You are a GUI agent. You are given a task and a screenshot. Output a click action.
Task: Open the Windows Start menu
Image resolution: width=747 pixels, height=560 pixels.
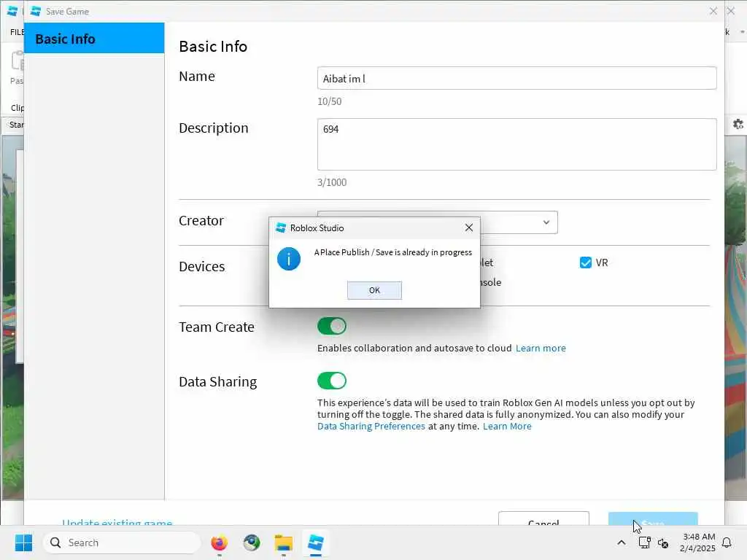pyautogui.click(x=23, y=542)
